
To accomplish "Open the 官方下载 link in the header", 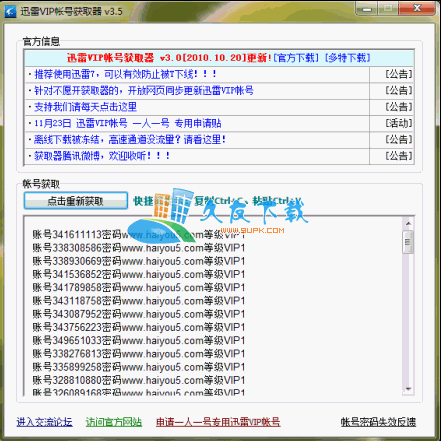I will tap(296, 58).
